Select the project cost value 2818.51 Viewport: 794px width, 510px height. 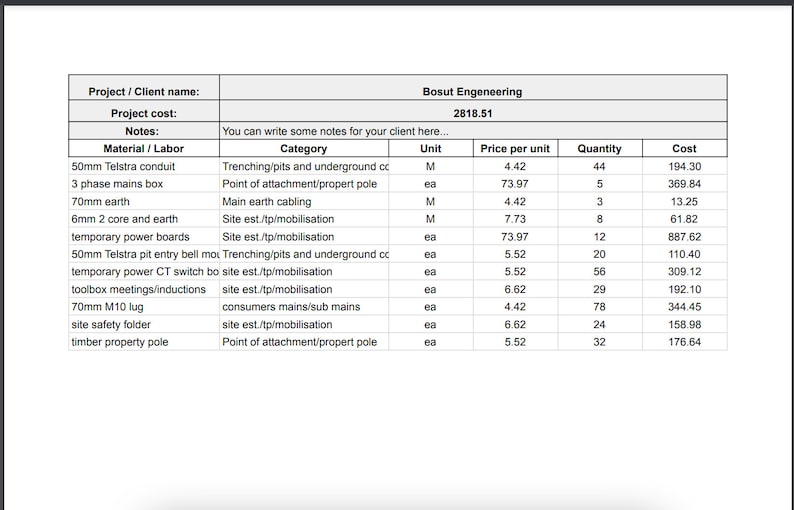[473, 111]
